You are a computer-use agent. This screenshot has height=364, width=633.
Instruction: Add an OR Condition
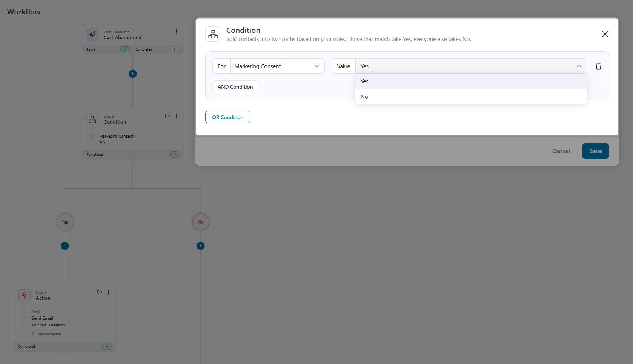[x=228, y=117]
